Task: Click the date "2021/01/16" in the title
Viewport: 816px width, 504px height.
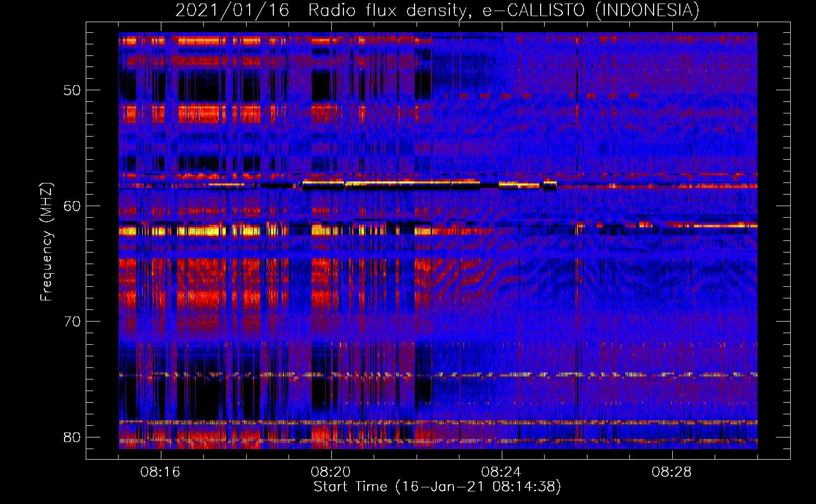Action: [x=232, y=10]
